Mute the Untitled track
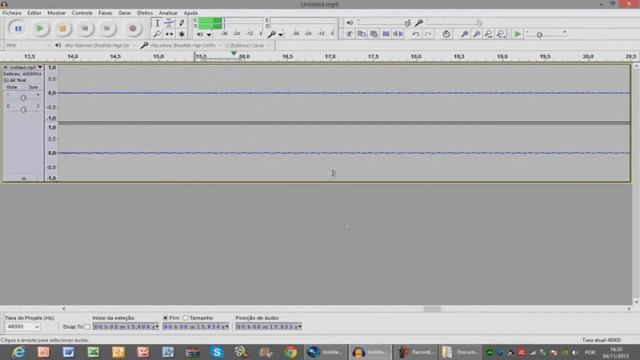640x360 pixels. [12, 87]
